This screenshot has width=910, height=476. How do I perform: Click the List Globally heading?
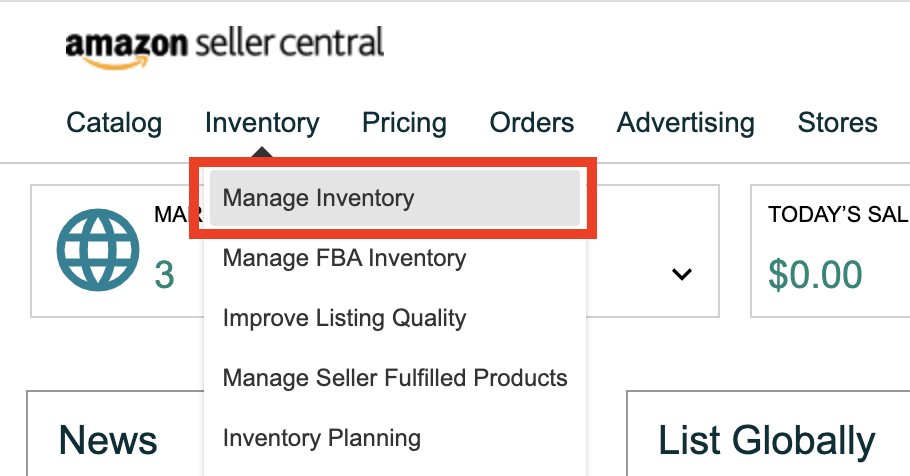click(766, 441)
